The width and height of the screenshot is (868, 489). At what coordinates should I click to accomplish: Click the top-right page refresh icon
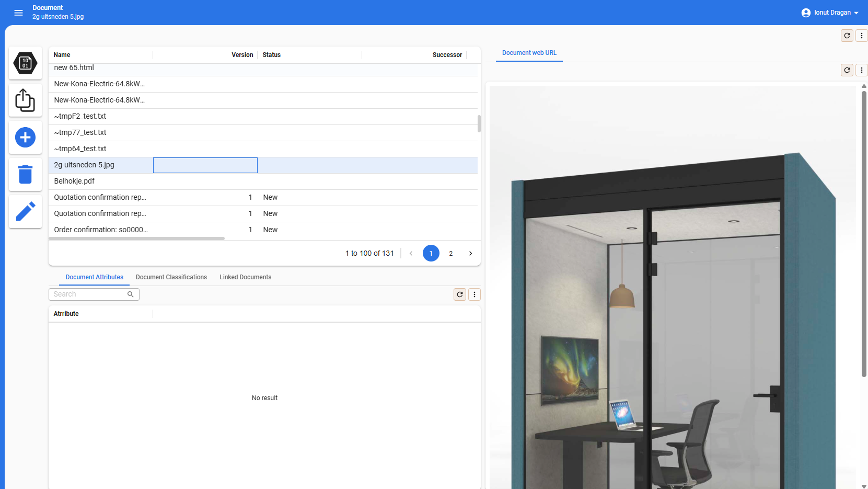[847, 36]
